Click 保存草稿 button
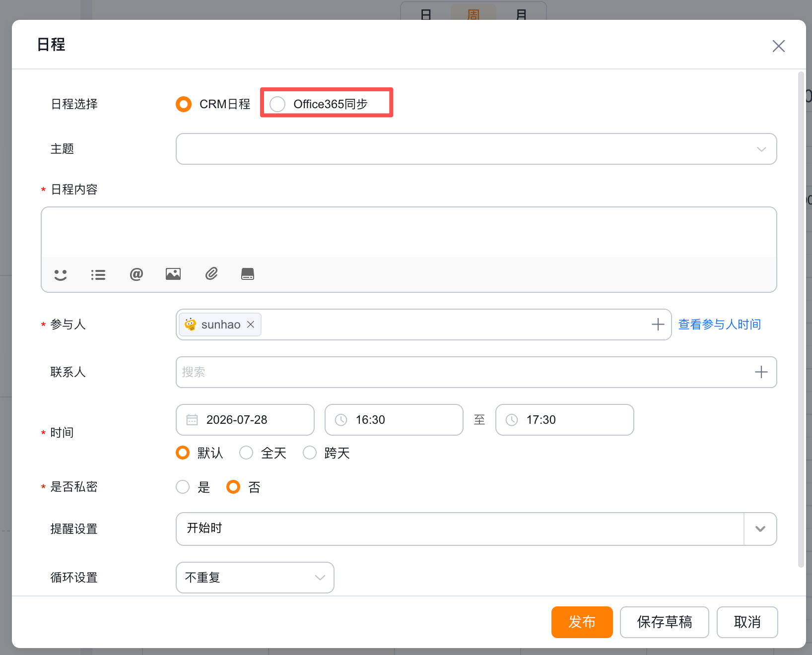Viewport: 812px width, 655px height. click(x=665, y=622)
